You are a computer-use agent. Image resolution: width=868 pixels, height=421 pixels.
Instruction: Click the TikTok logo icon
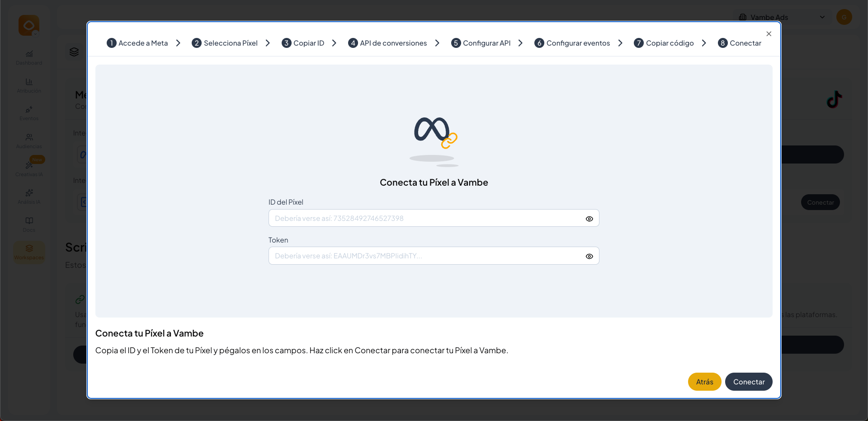(834, 99)
